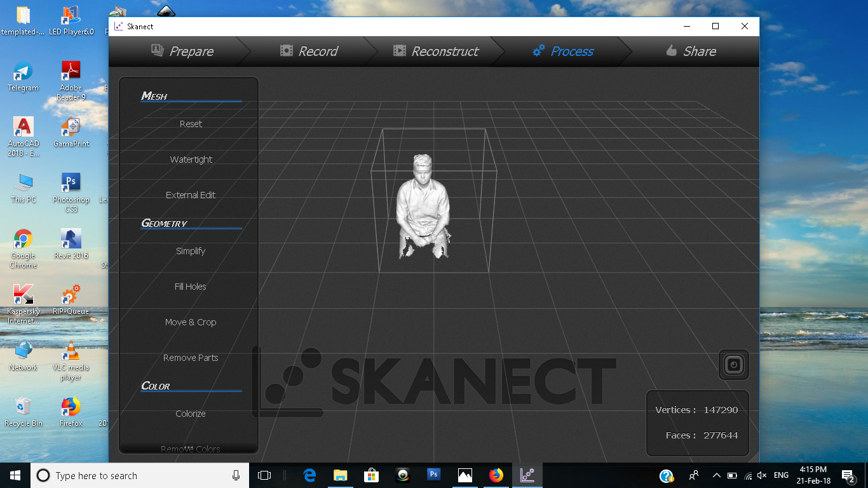Viewport: 868px width, 488px height.
Task: Select the AutoCAD 2018 desktop icon
Action: tap(24, 137)
